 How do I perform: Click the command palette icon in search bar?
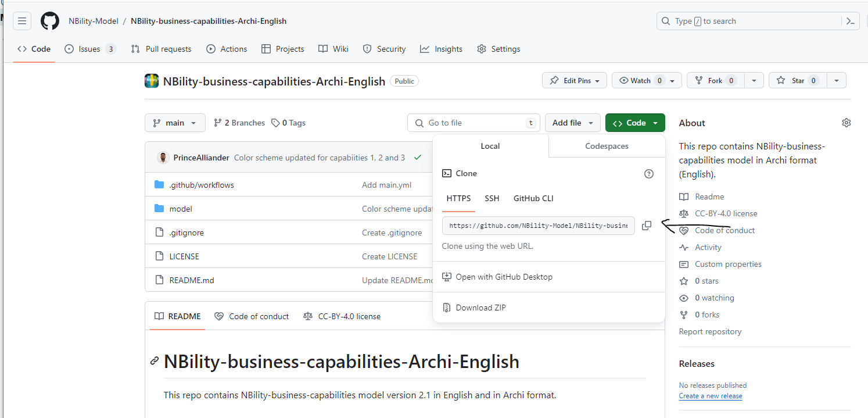[850, 21]
